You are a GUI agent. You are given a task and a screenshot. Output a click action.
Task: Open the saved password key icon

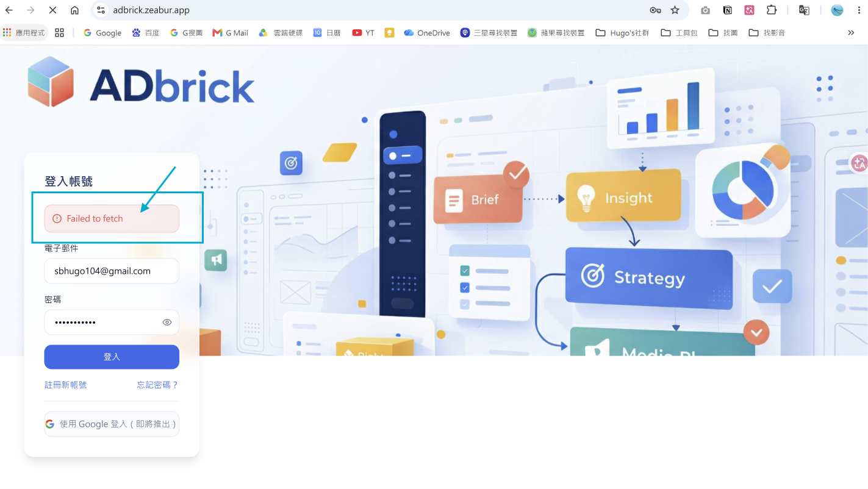(x=655, y=10)
